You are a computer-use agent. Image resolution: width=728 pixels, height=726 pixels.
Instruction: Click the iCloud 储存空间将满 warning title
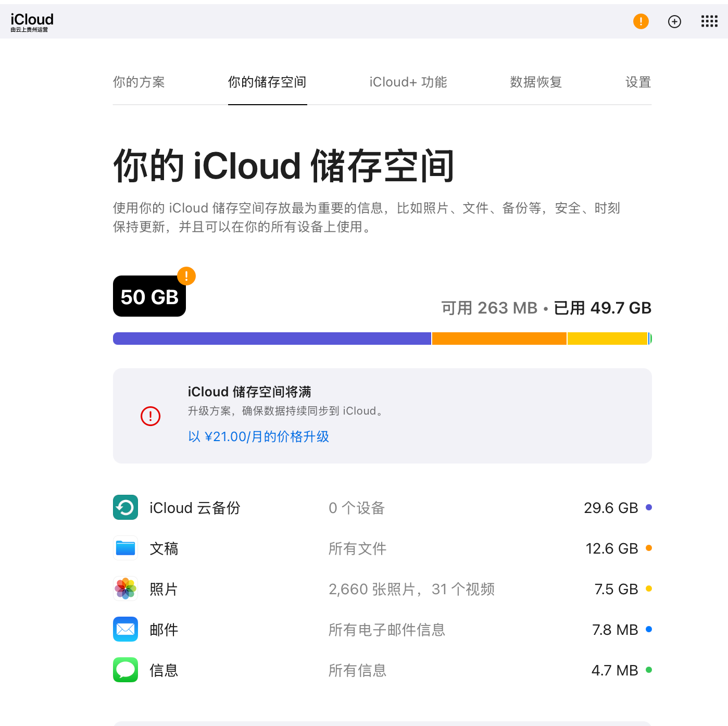pos(249,392)
